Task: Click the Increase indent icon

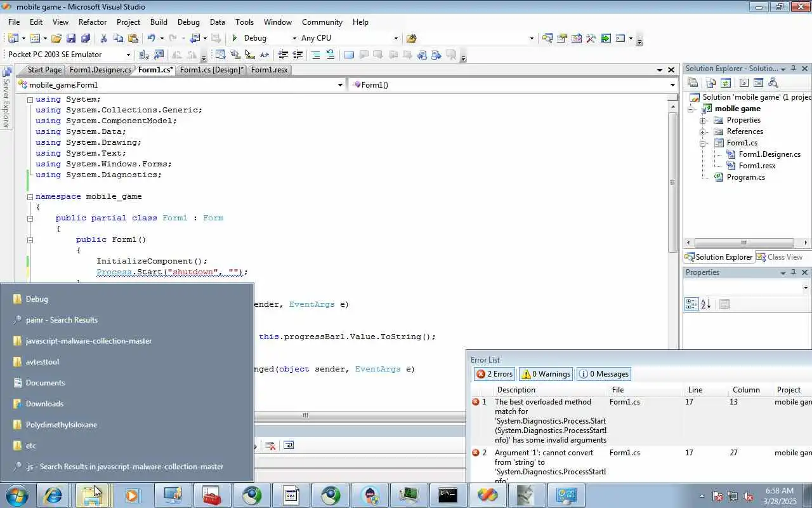Action: click(297, 55)
